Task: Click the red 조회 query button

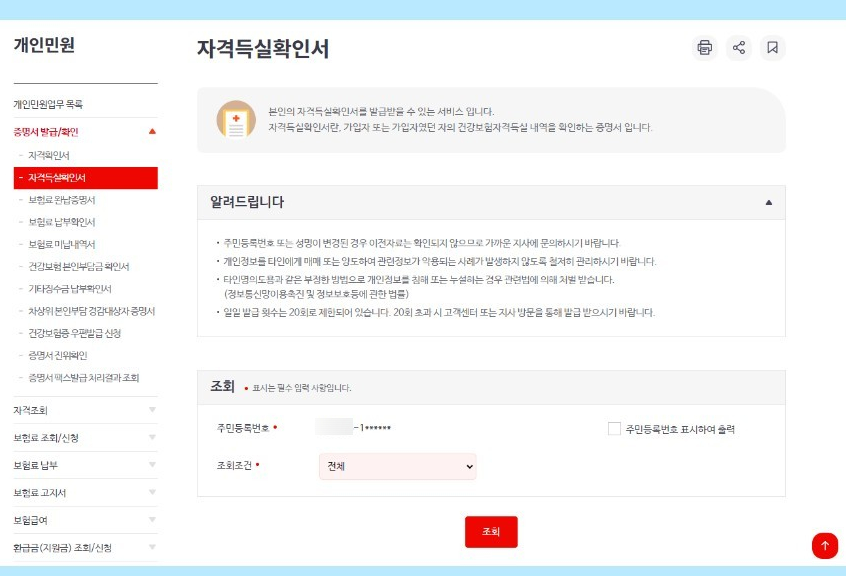Action: pos(491,532)
